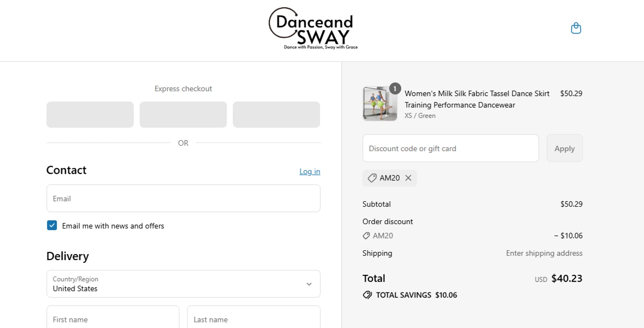The image size is (644, 328).
Task: Click the Dance and Sway logo
Action: click(x=313, y=28)
